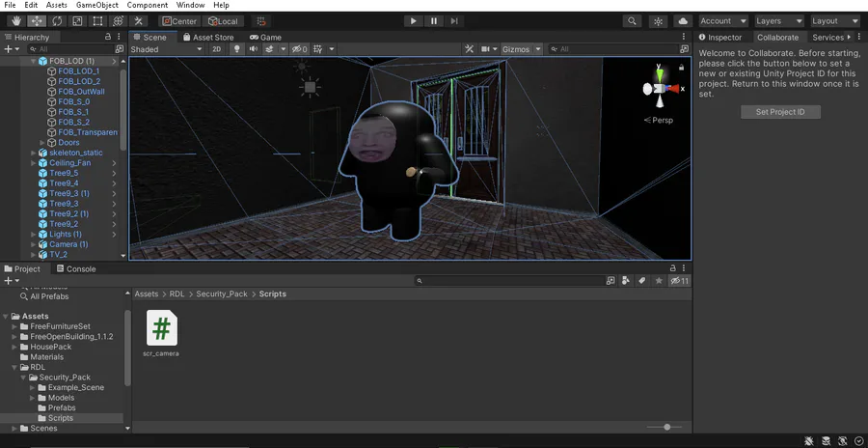868x448 pixels.
Task: Open the global search icon
Action: [632, 21]
